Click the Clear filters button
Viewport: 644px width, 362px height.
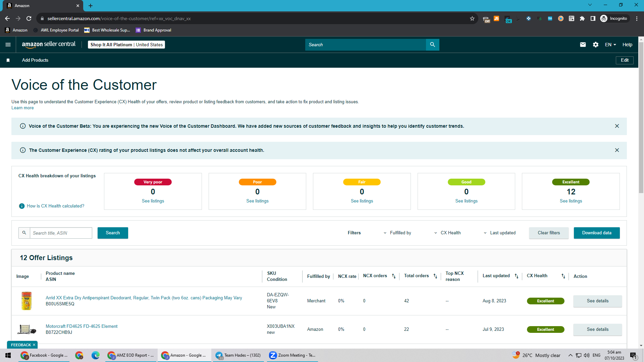click(x=549, y=233)
